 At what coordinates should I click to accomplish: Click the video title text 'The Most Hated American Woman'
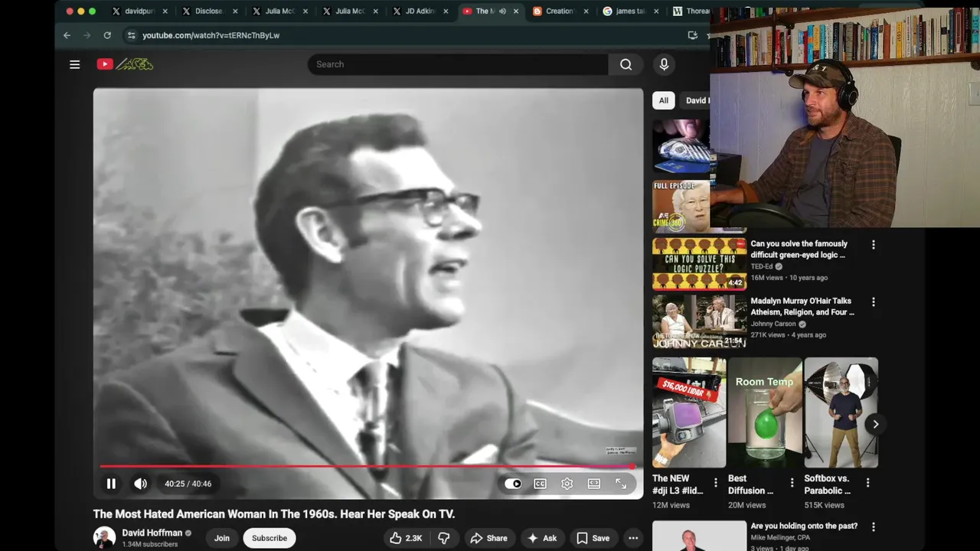click(274, 514)
